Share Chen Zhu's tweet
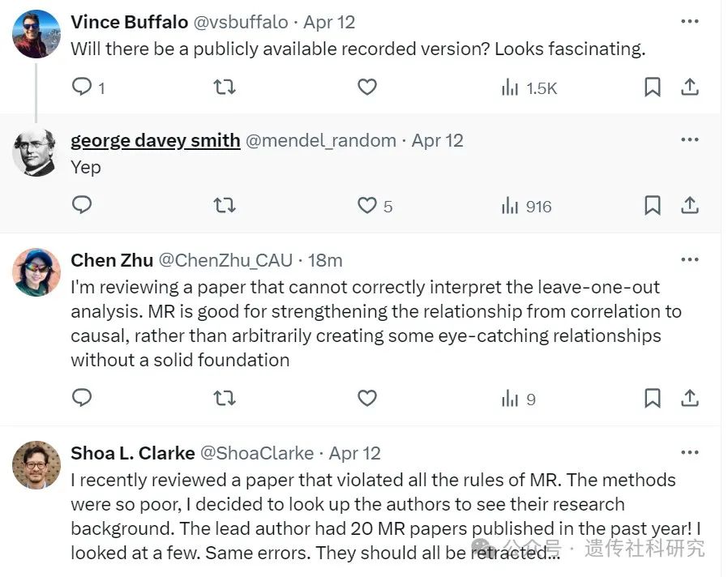This screenshot has width=728, height=577. coord(690,398)
